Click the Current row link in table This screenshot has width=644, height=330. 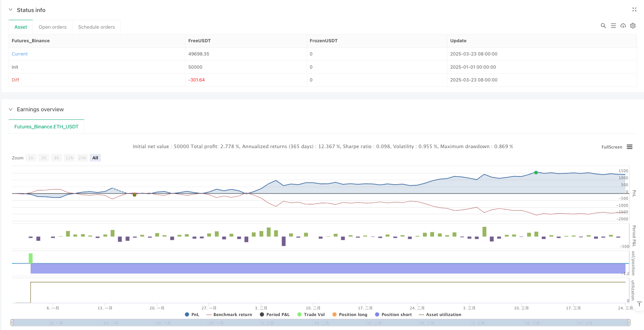(20, 54)
